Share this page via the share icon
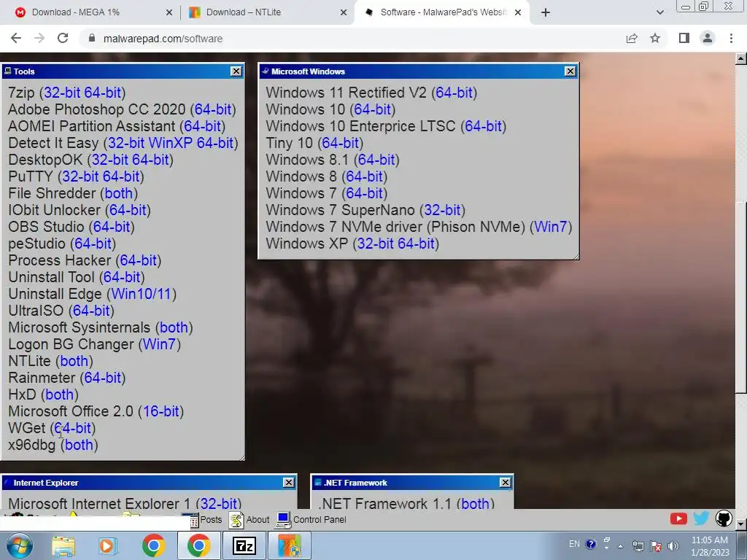The image size is (747, 560). tap(632, 39)
